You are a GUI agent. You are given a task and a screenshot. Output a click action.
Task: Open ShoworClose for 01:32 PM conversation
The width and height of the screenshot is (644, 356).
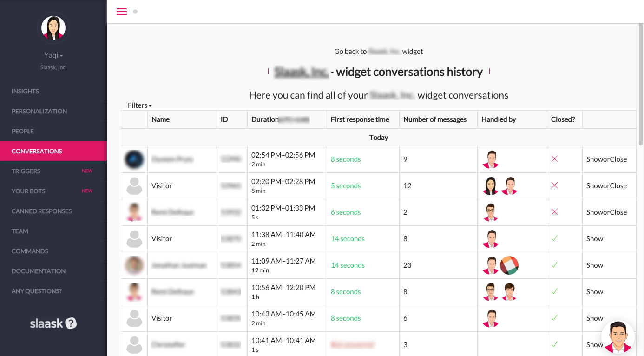606,212
